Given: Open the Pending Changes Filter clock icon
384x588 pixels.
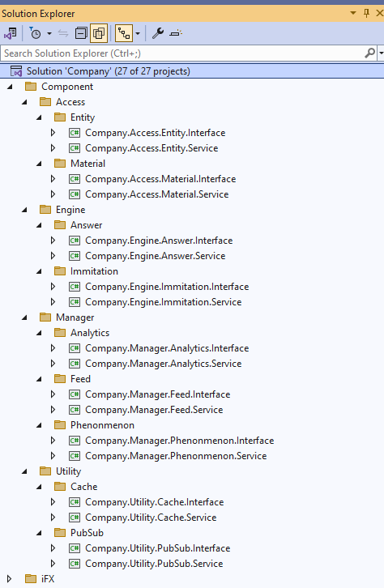Looking at the screenshot, I should click(x=36, y=34).
